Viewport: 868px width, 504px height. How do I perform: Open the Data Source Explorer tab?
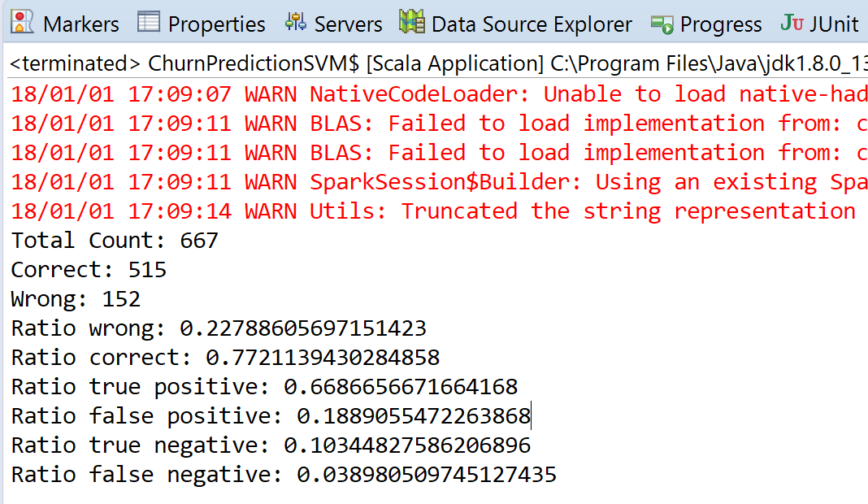tap(532, 24)
